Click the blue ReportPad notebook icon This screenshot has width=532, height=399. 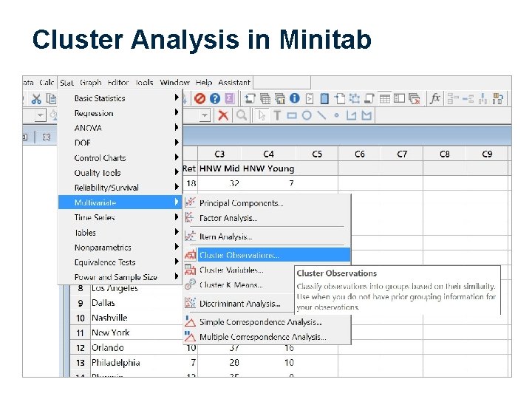(324, 99)
